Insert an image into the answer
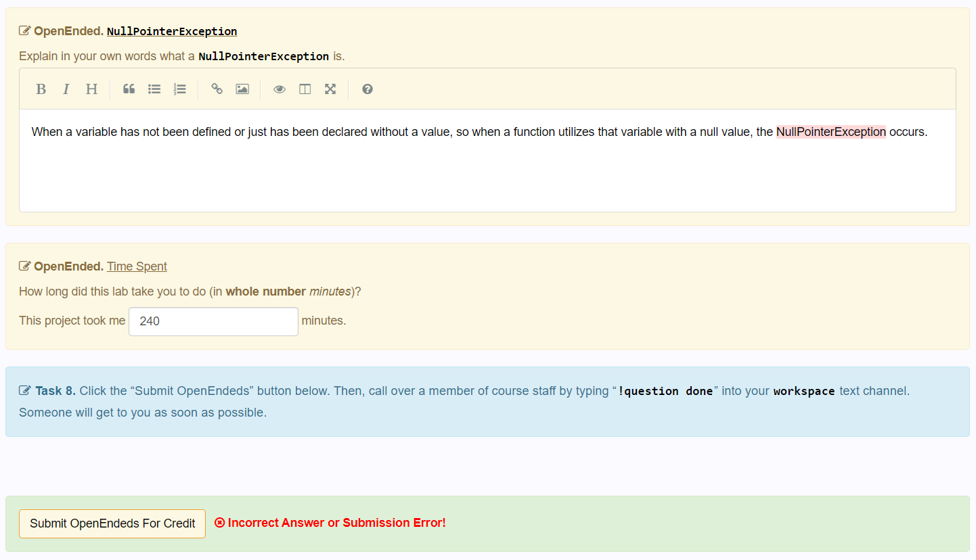The height and width of the screenshot is (560, 976). (x=242, y=89)
